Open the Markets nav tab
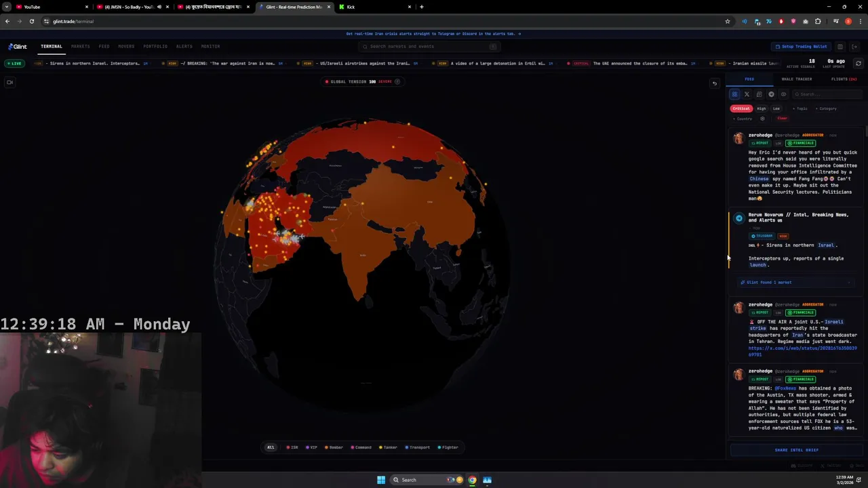 (x=80, y=47)
